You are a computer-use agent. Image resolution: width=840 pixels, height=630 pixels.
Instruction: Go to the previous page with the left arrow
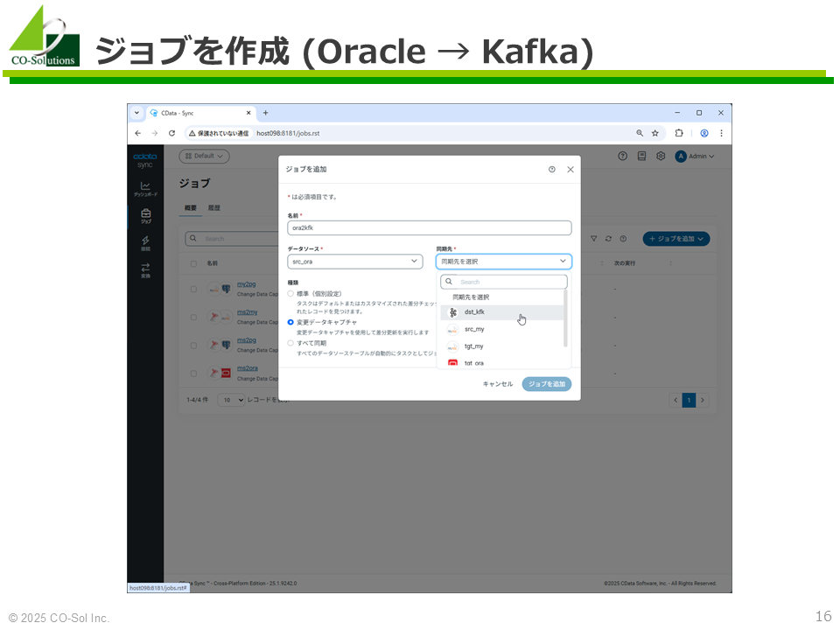pos(675,400)
